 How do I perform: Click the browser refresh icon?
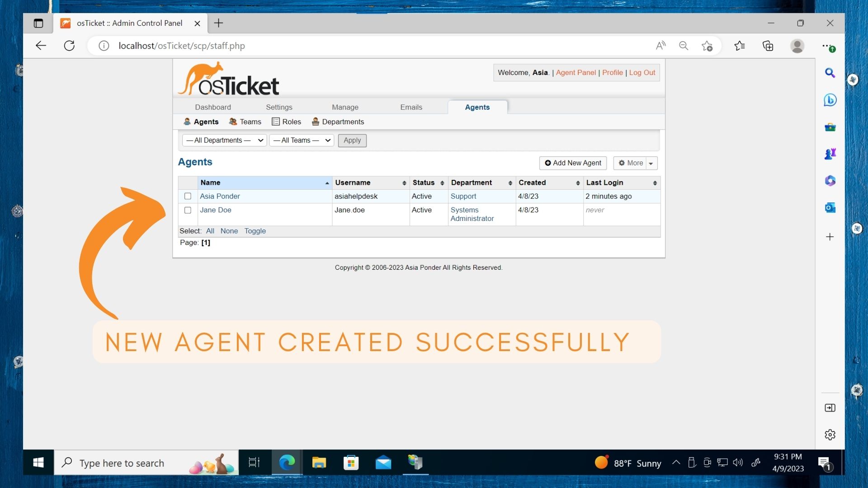point(69,46)
